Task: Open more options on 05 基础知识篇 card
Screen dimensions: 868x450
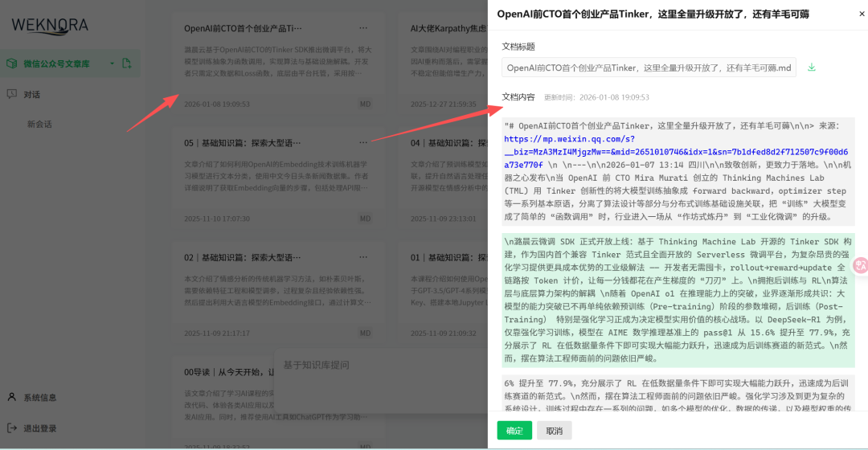Action: (363, 142)
